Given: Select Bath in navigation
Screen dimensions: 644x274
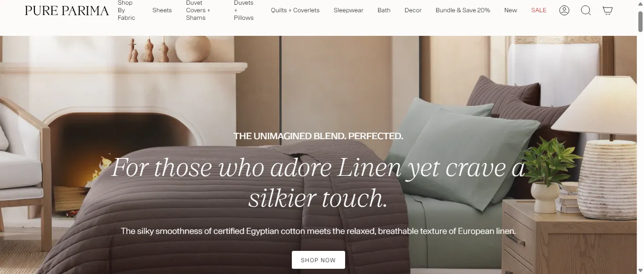Looking at the screenshot, I should click(x=384, y=10).
